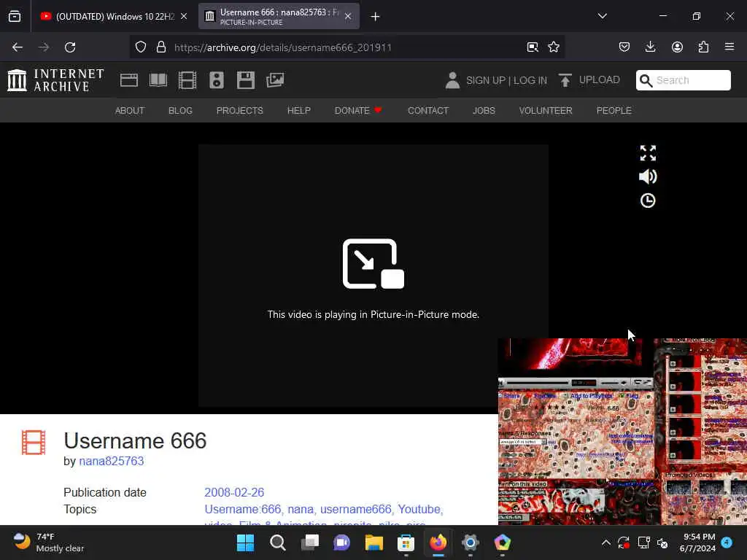Click the Internet Archive Search field
This screenshot has width=747, height=560.
point(683,80)
